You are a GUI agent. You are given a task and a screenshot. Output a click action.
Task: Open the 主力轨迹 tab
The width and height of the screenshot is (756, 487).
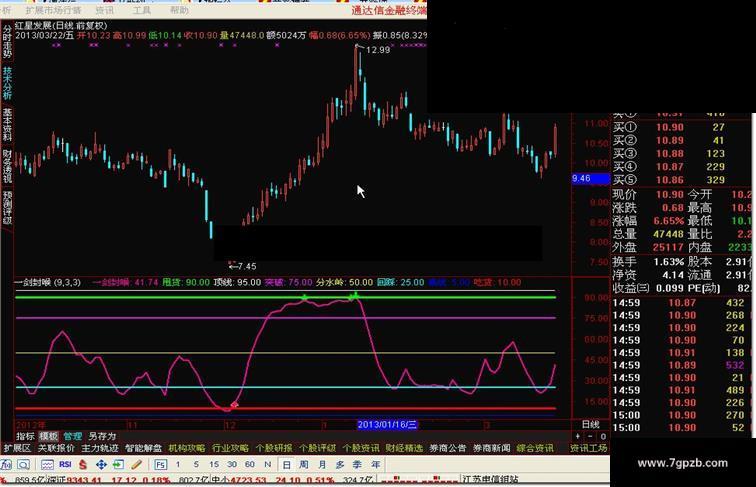100,448
